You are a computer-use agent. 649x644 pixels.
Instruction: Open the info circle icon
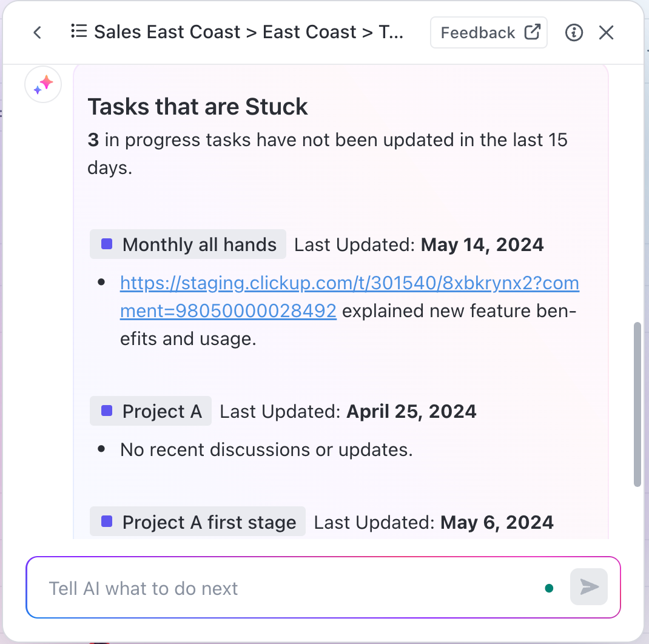(574, 32)
